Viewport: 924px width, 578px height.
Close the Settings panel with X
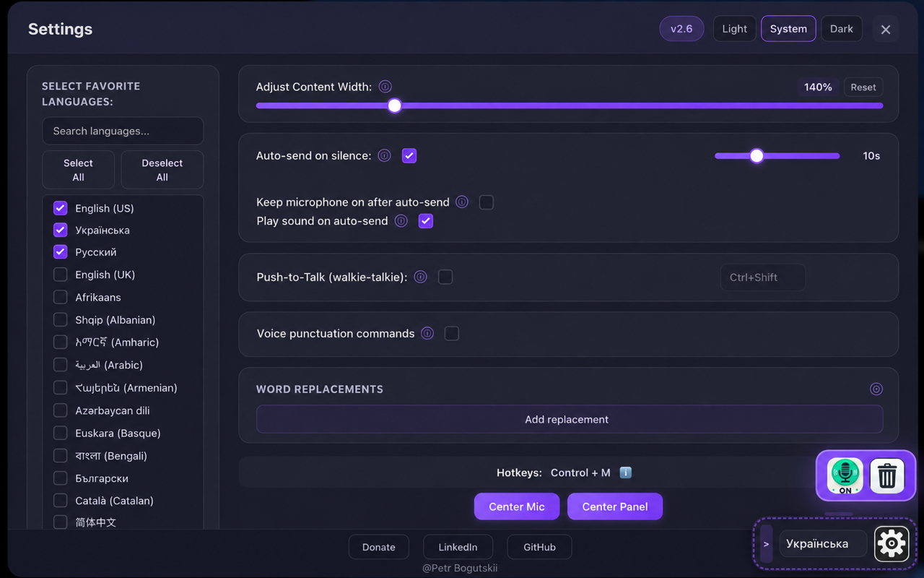[x=886, y=29]
